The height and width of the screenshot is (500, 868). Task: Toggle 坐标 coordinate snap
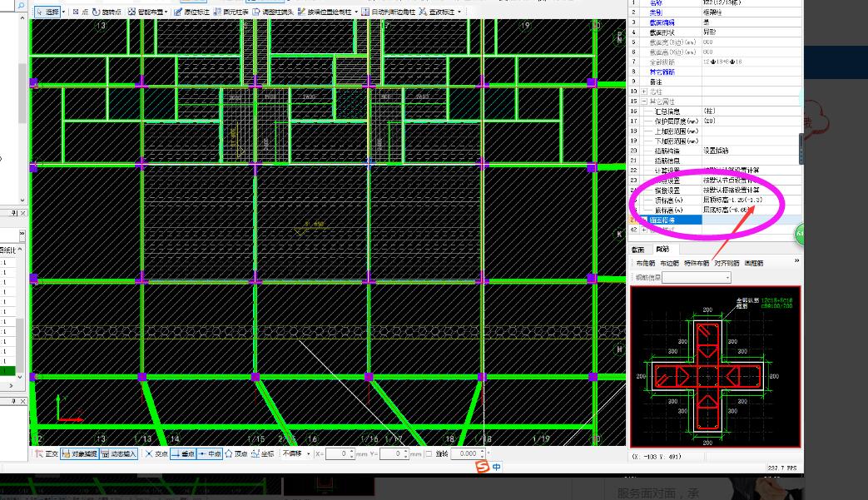click(x=262, y=453)
